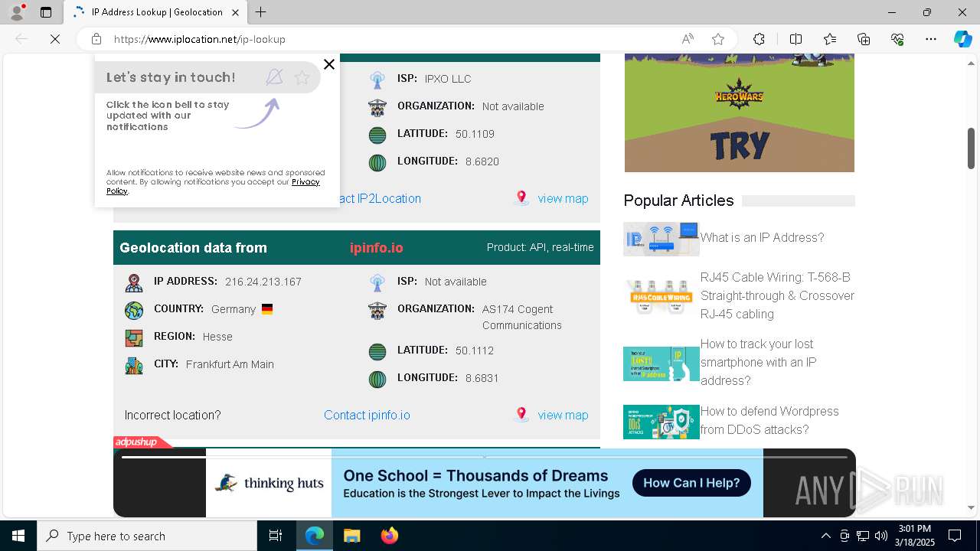The height and width of the screenshot is (551, 980).
Task: Click the Contact ipinfo.io link
Action: tap(367, 415)
